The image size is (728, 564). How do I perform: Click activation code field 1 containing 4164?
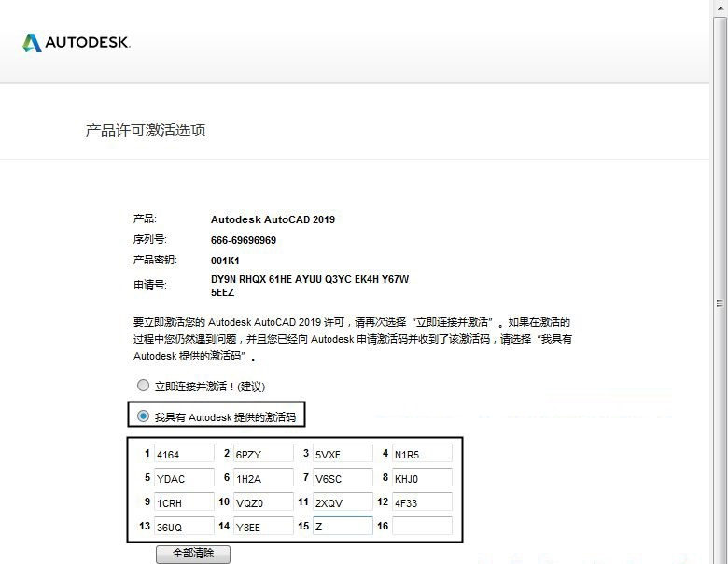point(184,454)
